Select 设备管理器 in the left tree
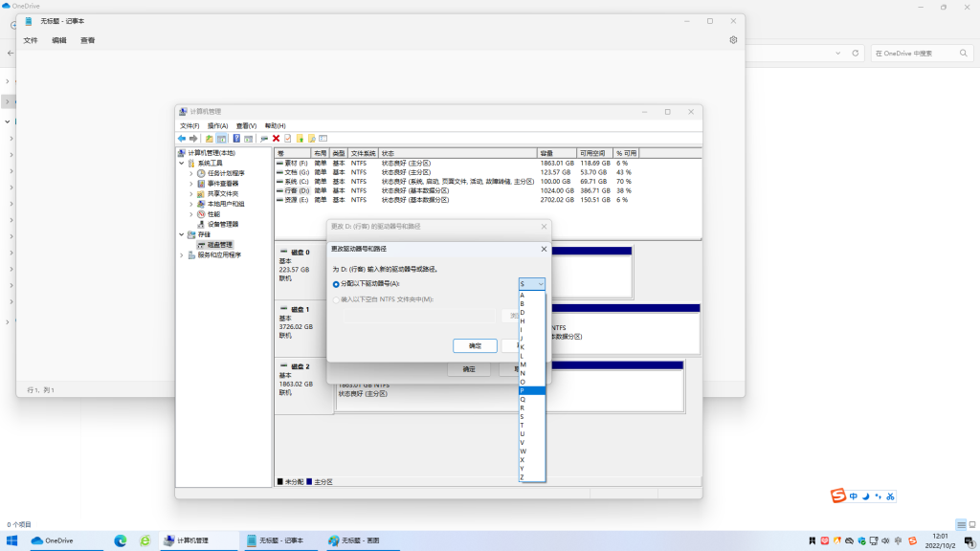The width and height of the screenshot is (980, 551). (x=223, y=224)
